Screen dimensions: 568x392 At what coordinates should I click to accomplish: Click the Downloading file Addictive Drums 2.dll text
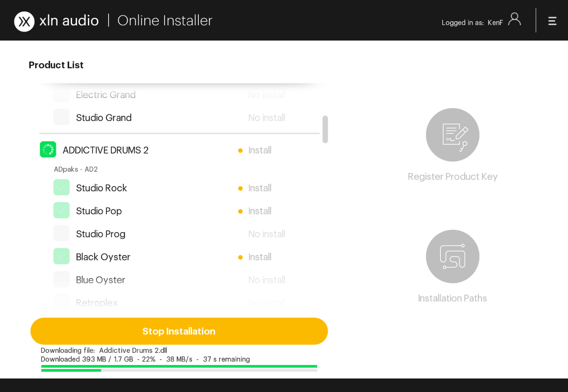(104, 351)
